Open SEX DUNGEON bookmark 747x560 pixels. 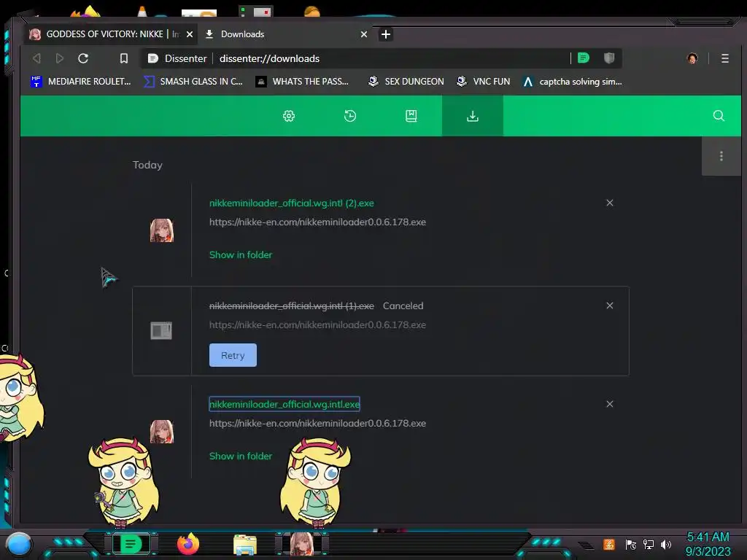coord(406,82)
